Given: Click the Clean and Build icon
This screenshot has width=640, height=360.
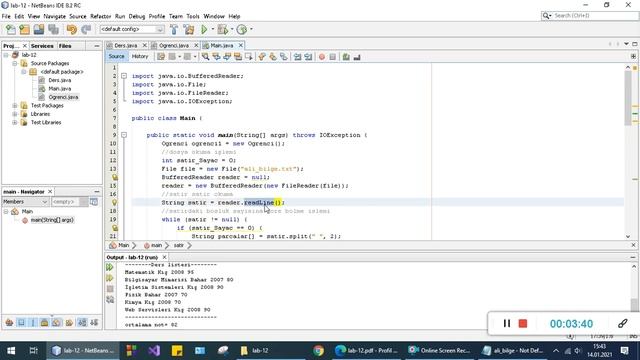Looking at the screenshot, I should [189, 29].
